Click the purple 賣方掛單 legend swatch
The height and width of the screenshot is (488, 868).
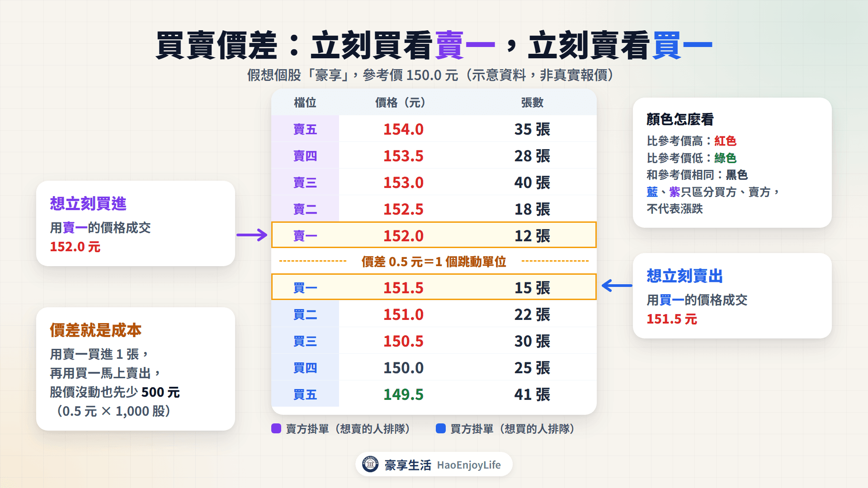[x=276, y=428]
